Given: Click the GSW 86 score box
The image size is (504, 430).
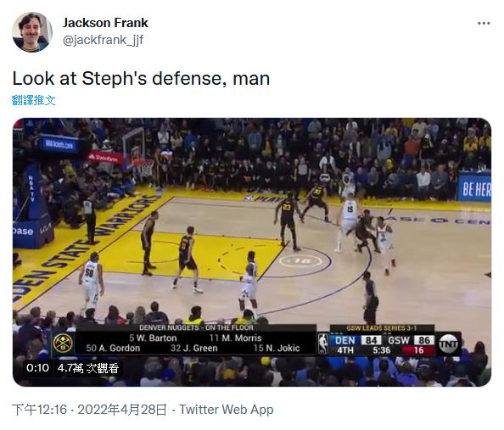Looking at the screenshot, I should click(411, 340).
